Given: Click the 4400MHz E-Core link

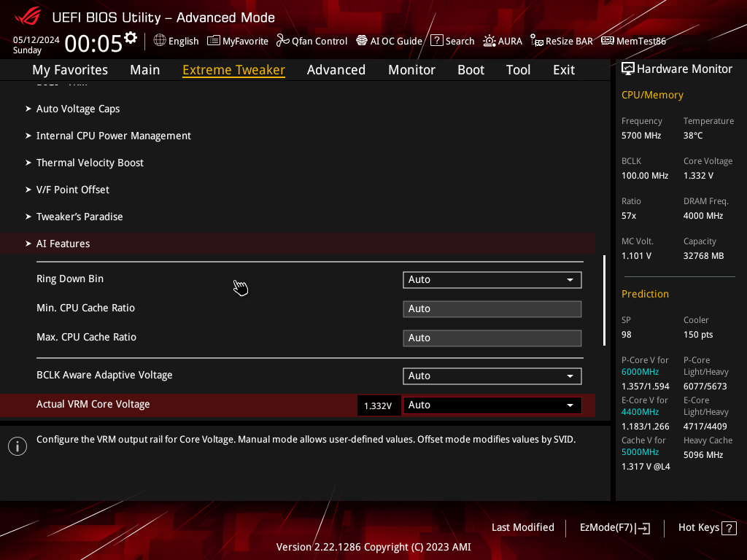Looking at the screenshot, I should pos(640,412).
